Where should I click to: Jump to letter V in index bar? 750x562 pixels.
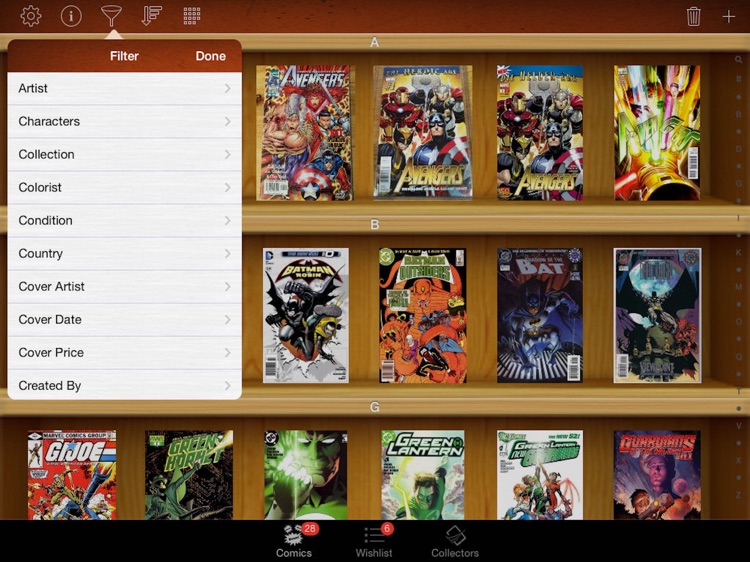pyautogui.click(x=739, y=426)
